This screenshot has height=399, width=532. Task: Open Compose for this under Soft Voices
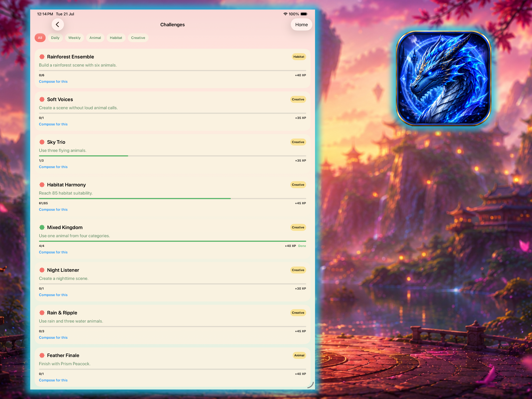coord(53,124)
